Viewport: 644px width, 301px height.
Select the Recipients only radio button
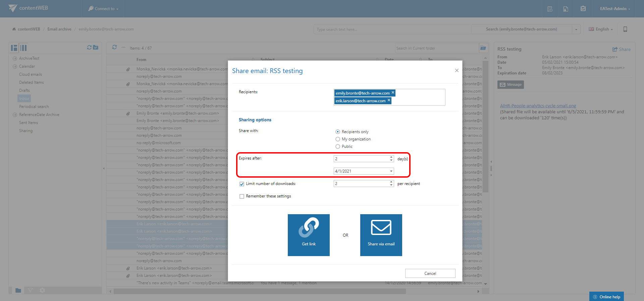338,132
